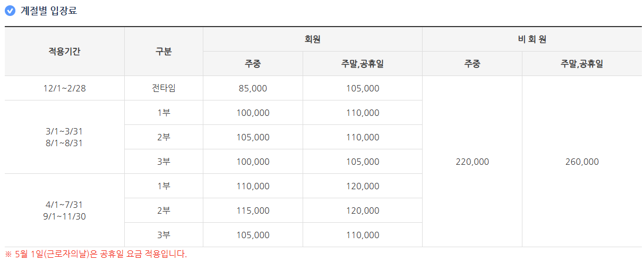This screenshot has height=261, width=644.
Task: Click the blue check icon beside 계절별 입장료
Action: [x=10, y=11]
